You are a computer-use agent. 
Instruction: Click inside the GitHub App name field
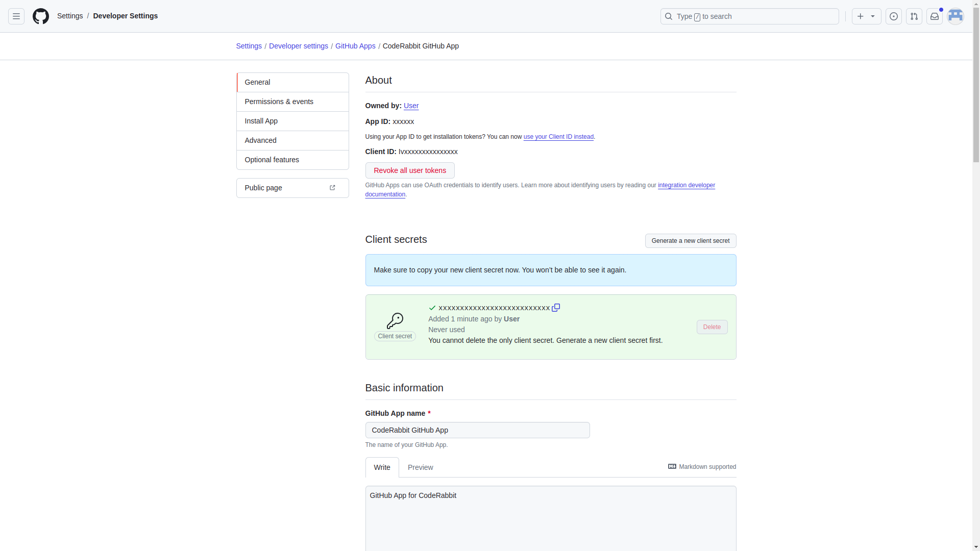(477, 430)
